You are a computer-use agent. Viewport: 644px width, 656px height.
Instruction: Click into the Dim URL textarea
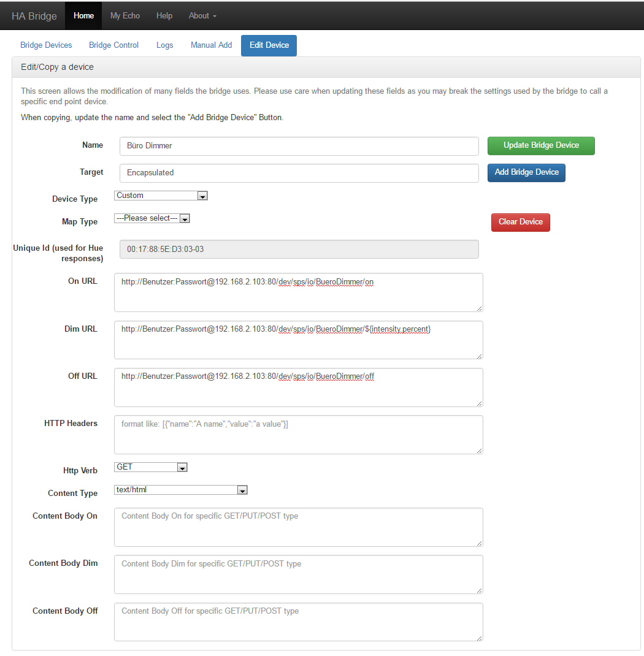[298, 340]
